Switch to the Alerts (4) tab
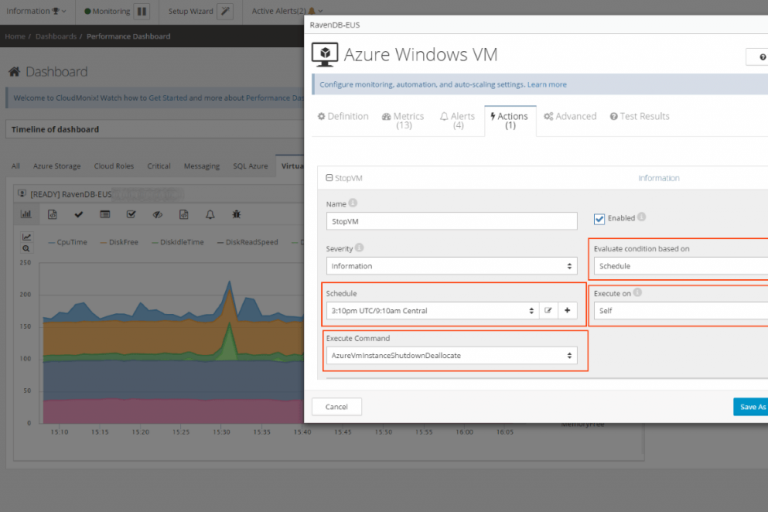 (457, 120)
